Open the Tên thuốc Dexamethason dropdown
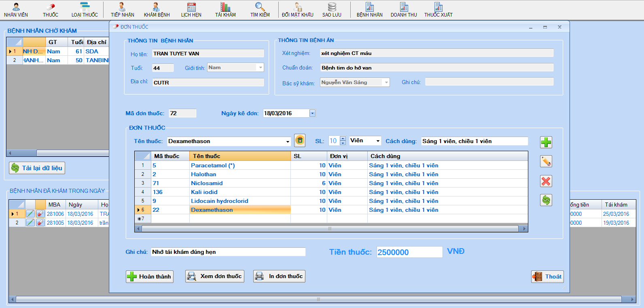This screenshot has height=308, width=644. [x=288, y=141]
